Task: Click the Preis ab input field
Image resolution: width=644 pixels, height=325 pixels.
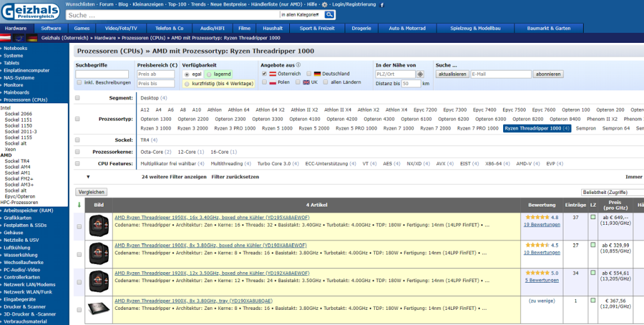Action: click(156, 74)
